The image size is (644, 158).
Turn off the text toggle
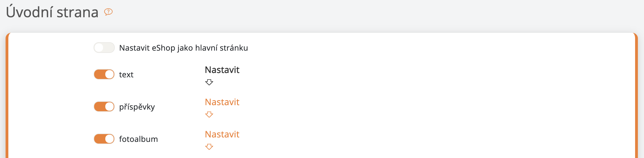pyautogui.click(x=104, y=74)
